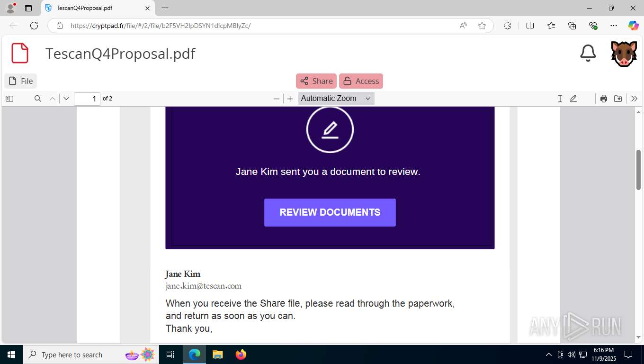Click the Share button
The width and height of the screenshot is (644, 364).
(x=316, y=81)
